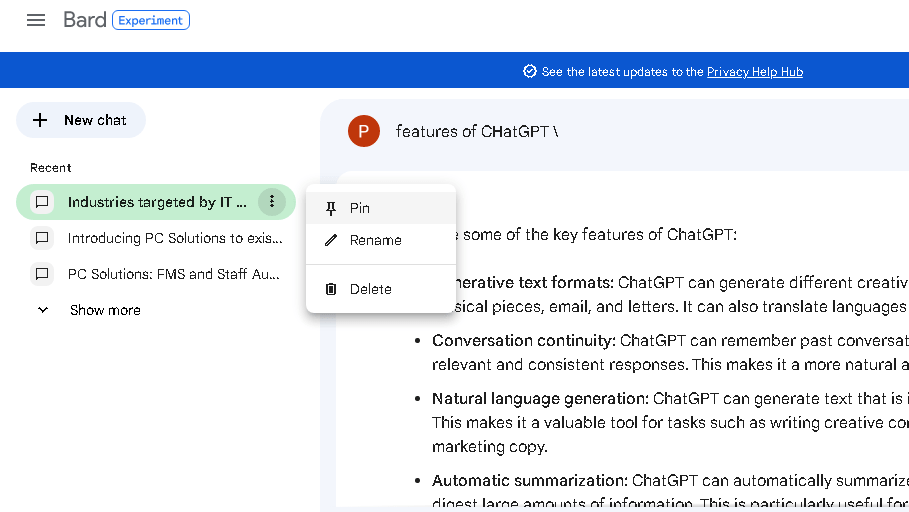Click chat bubble icon beside PC Solutions: FMS

(x=42, y=274)
